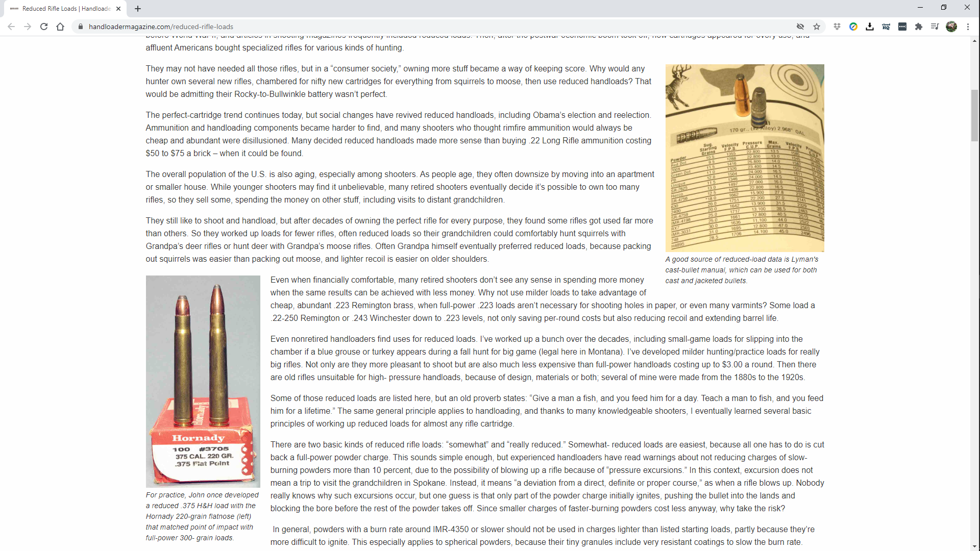Click the caption 'For practice, John once developed'
This screenshot has height=551, width=980.
203,516
